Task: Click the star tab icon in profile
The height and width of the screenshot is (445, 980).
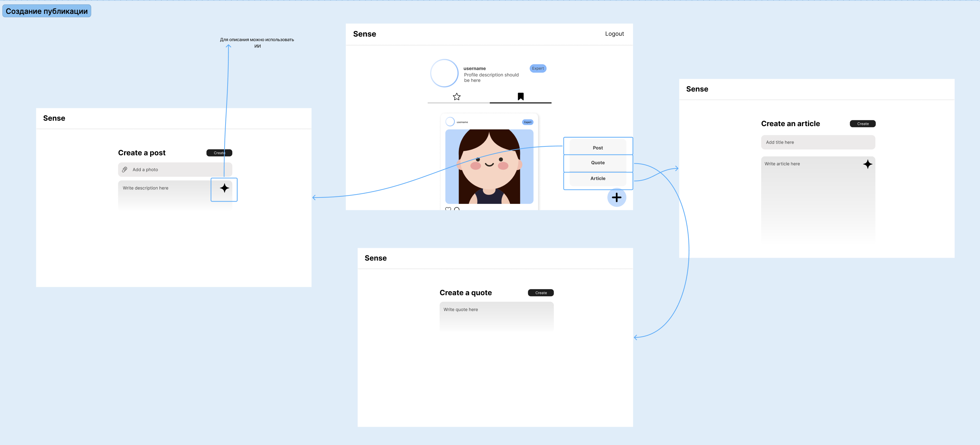Action: coord(457,97)
